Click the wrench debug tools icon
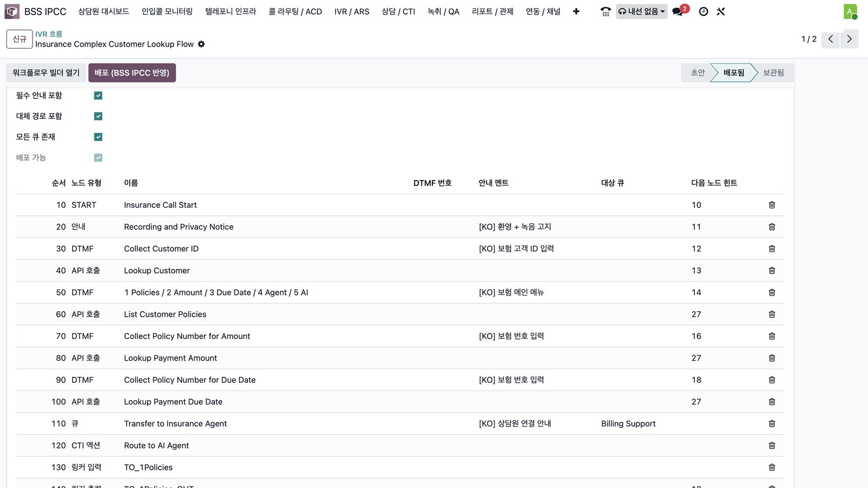 721,11
